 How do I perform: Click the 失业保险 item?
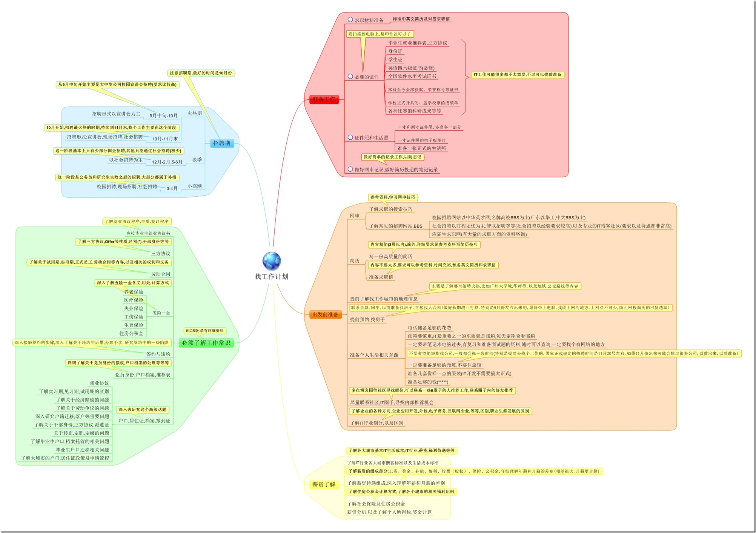[134, 308]
